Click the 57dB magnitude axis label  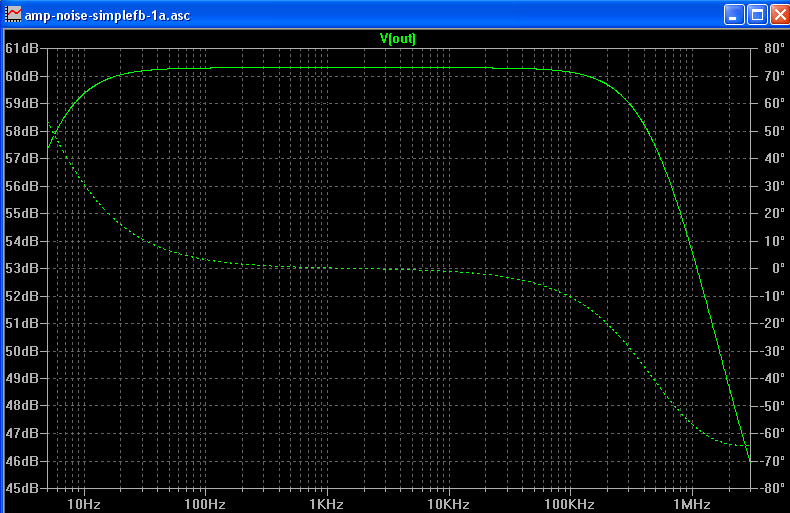coord(22,159)
